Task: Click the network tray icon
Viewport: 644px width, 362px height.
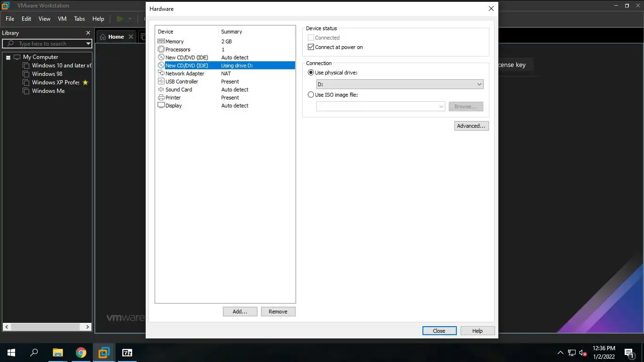Action: coord(571,353)
